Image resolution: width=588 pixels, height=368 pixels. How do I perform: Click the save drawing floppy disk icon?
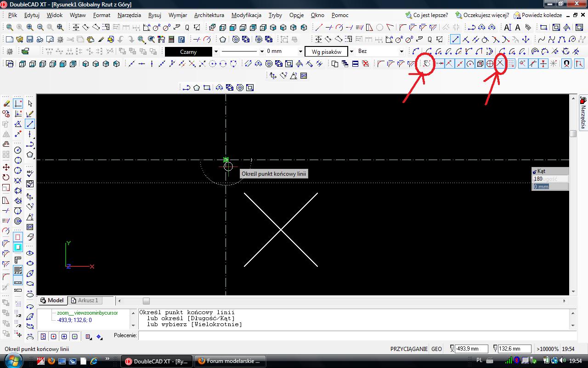click(29, 40)
